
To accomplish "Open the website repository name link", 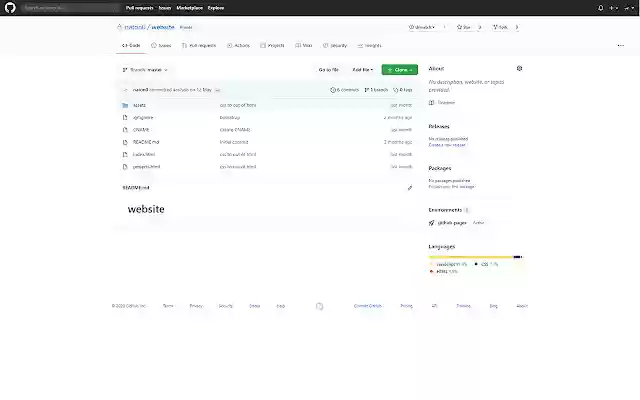I will tap(163, 27).
